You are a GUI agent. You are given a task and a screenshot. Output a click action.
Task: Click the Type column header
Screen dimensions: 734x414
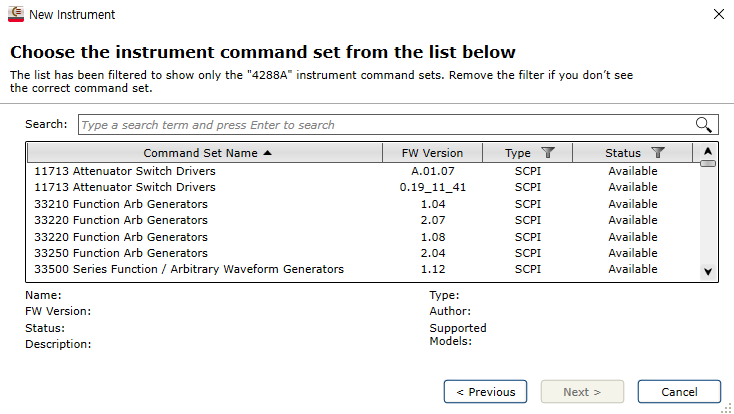point(518,153)
